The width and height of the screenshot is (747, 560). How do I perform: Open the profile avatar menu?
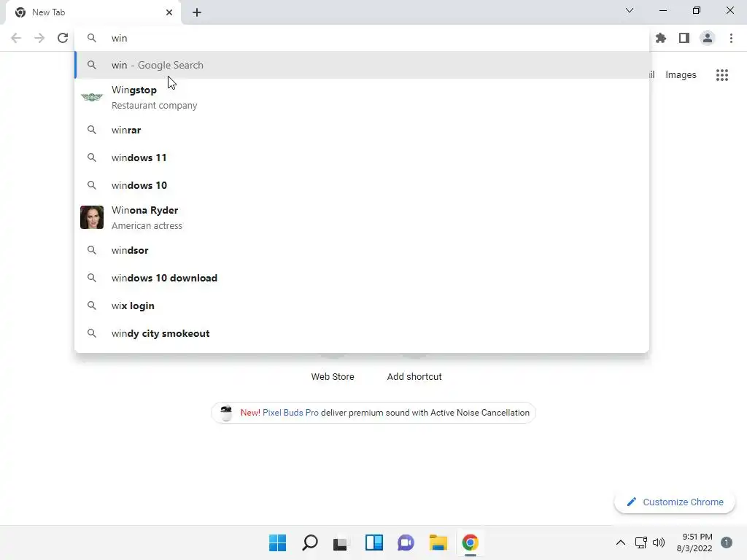click(x=708, y=38)
